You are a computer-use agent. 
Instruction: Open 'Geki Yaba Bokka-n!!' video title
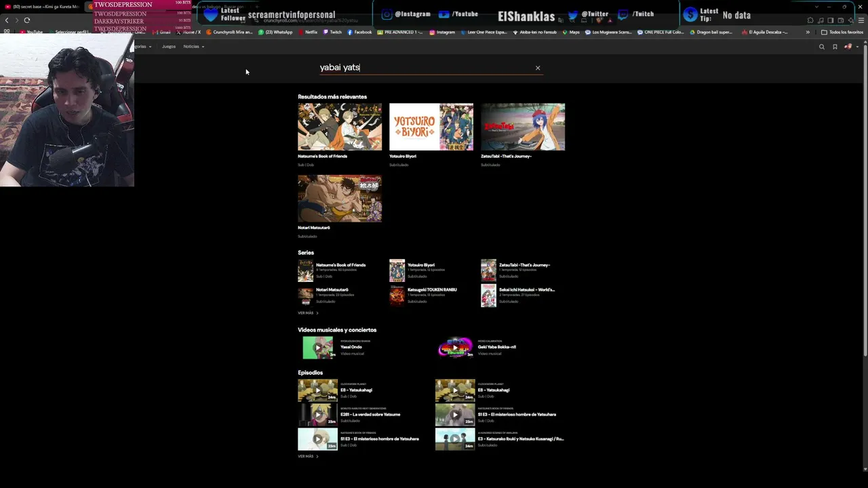(x=497, y=347)
